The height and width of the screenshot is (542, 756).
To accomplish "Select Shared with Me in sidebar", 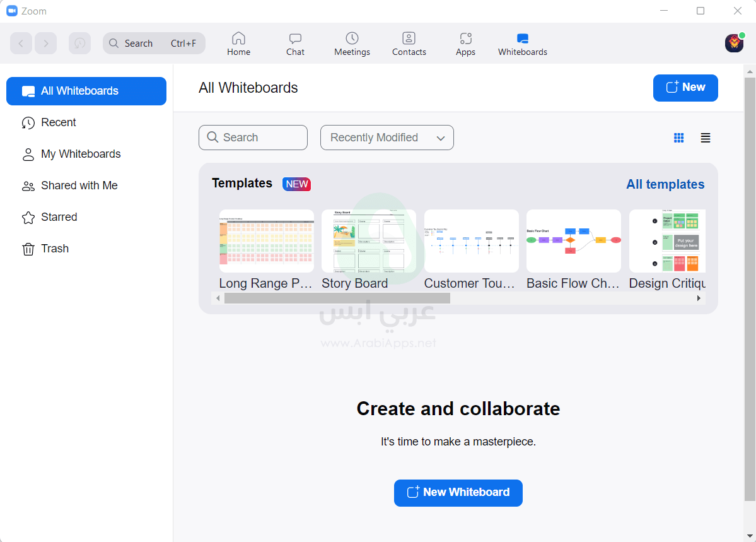I will pyautogui.click(x=79, y=186).
